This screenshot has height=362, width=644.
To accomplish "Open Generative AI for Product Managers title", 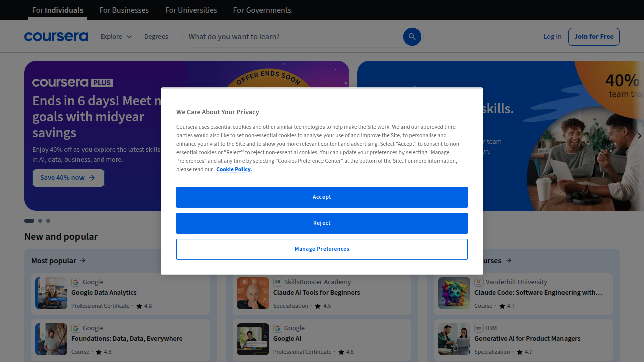I will (527, 339).
